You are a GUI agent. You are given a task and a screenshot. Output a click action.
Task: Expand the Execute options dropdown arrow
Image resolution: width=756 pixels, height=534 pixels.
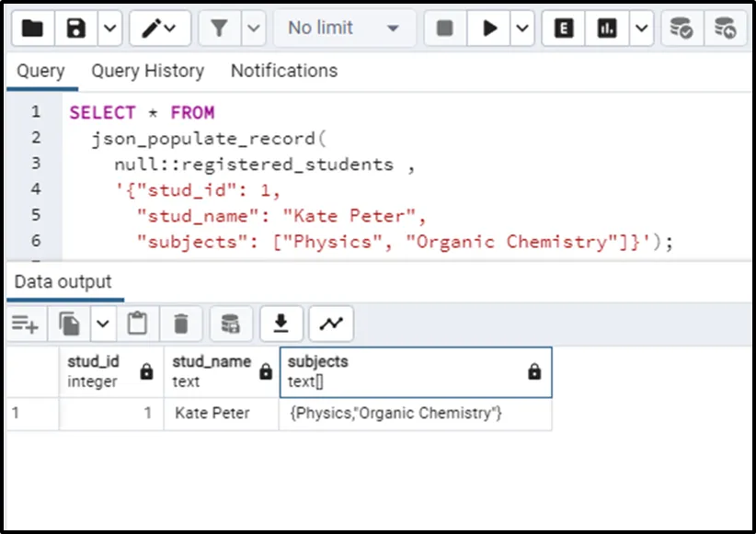point(522,28)
